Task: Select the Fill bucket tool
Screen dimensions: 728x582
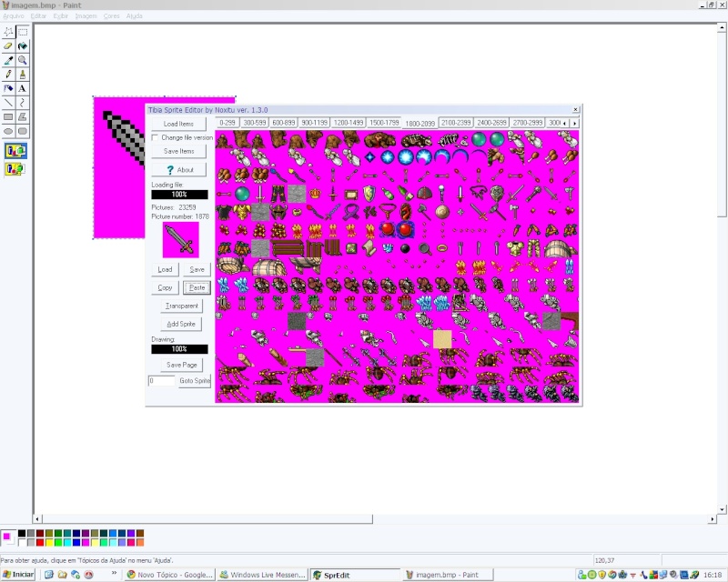Action: click(x=23, y=45)
